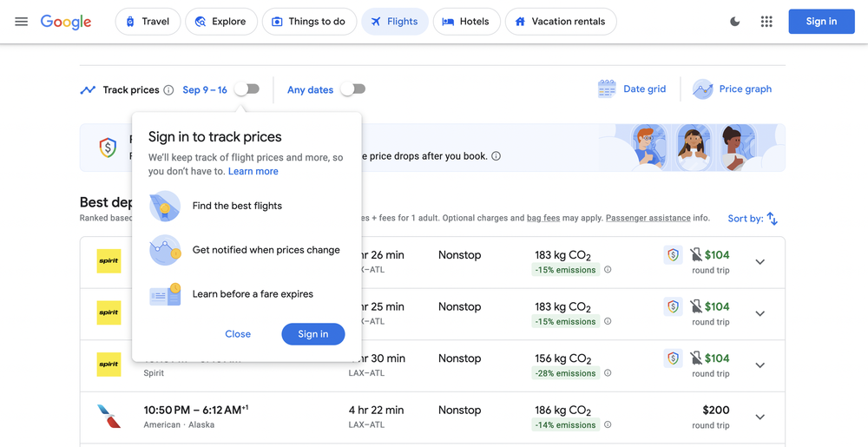Screen dimensions: 868x447
Task: Open the Date grid view
Action: 632,89
